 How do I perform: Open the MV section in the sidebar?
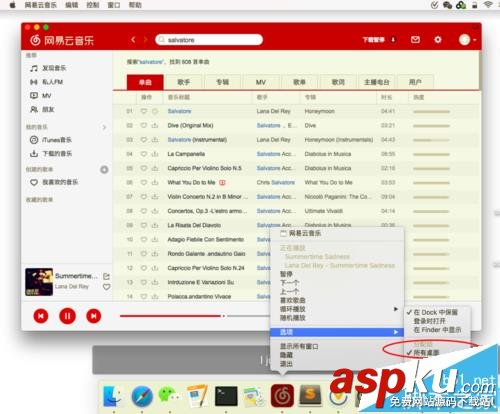click(x=41, y=96)
